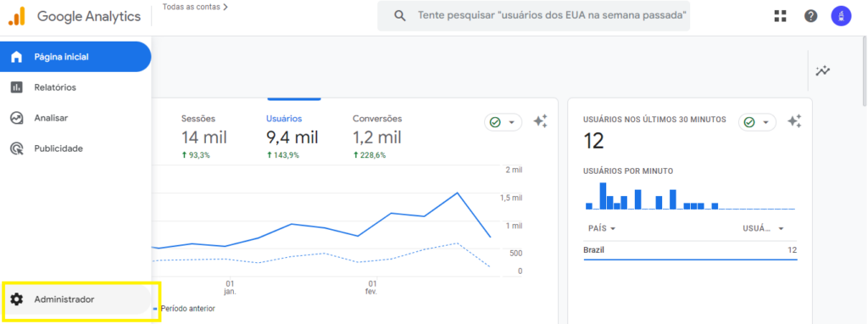Open the help question mark icon

point(811,16)
